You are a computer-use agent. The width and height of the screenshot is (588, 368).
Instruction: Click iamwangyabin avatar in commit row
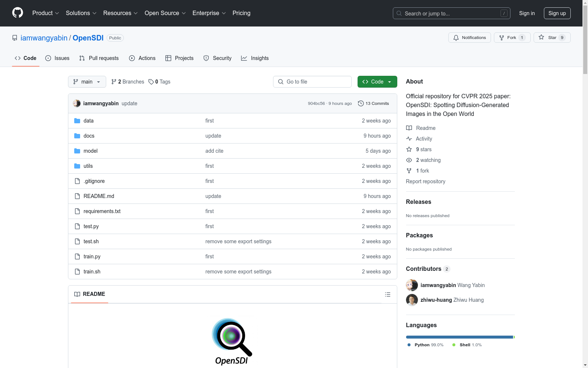[x=76, y=103]
